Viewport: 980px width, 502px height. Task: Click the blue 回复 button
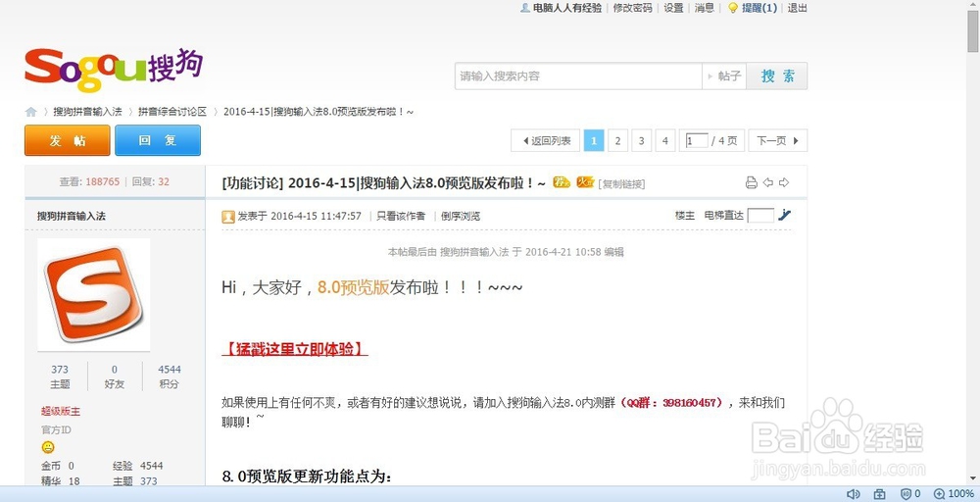[x=158, y=140]
